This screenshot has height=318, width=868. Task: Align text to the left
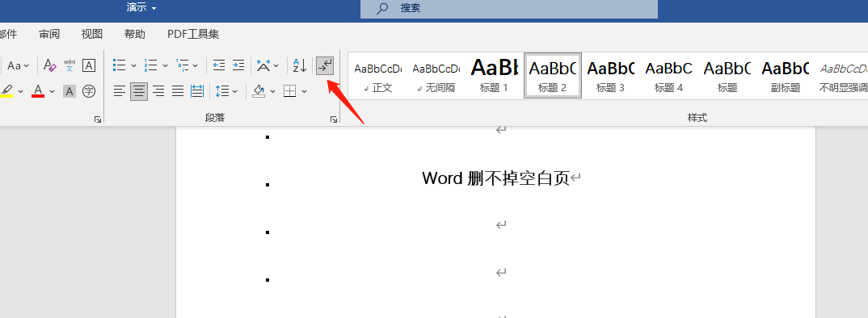tap(120, 91)
